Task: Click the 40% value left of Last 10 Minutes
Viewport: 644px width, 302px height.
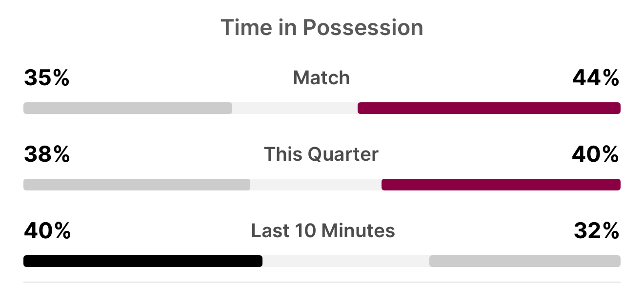Action: 47,231
